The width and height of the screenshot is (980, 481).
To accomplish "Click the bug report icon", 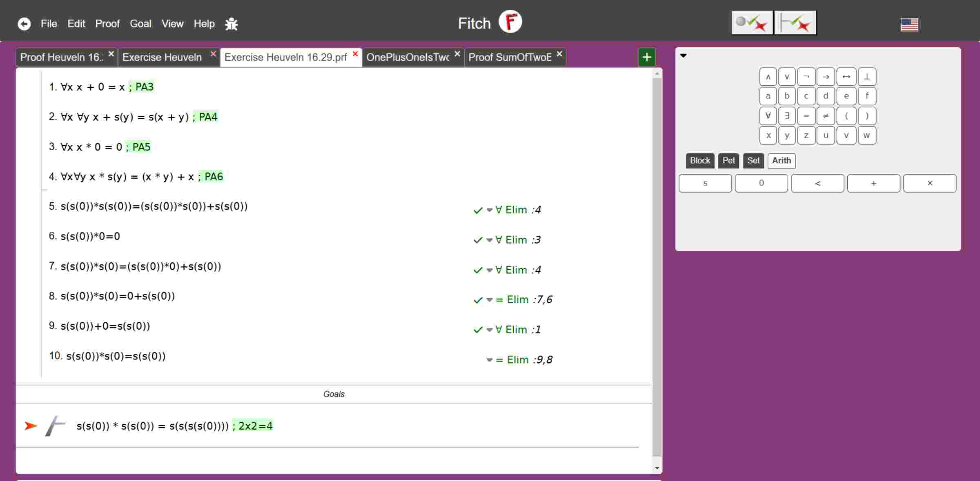I will point(231,24).
